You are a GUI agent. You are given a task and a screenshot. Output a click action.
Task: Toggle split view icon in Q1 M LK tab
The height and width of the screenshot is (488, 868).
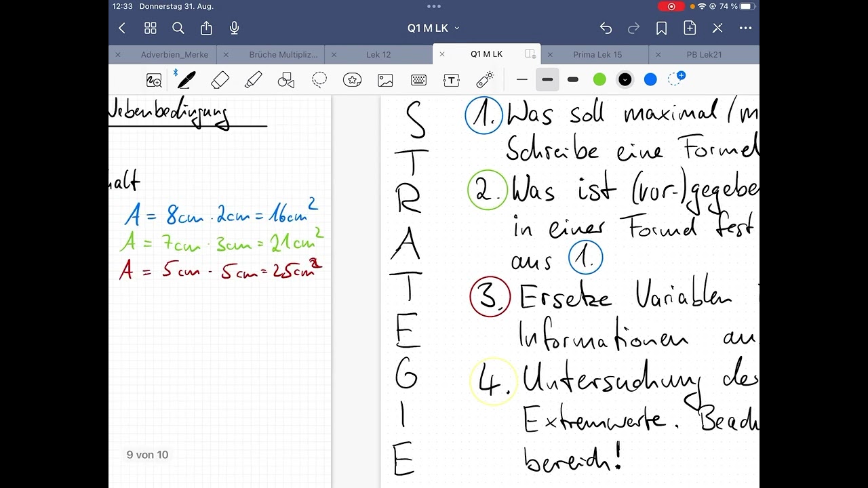tap(530, 54)
